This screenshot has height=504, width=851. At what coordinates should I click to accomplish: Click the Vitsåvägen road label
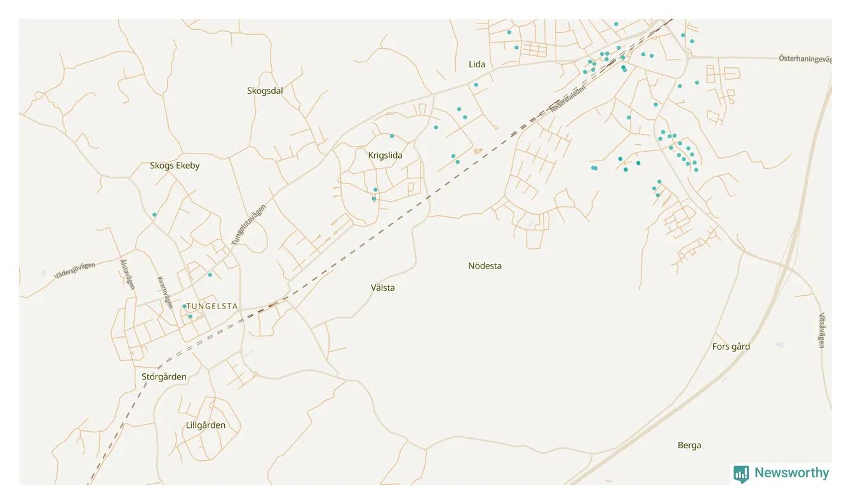[821, 330]
